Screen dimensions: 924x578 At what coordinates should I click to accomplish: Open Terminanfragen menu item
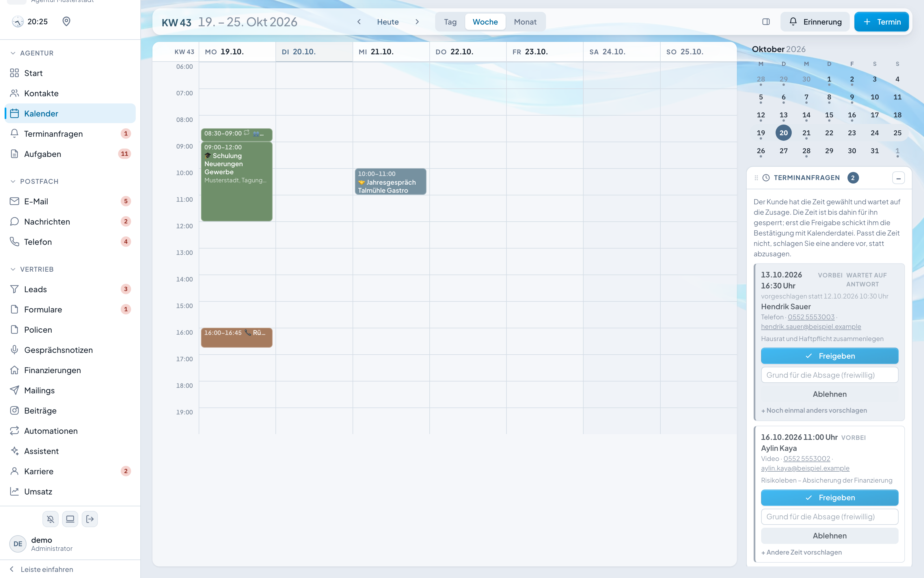click(70, 134)
